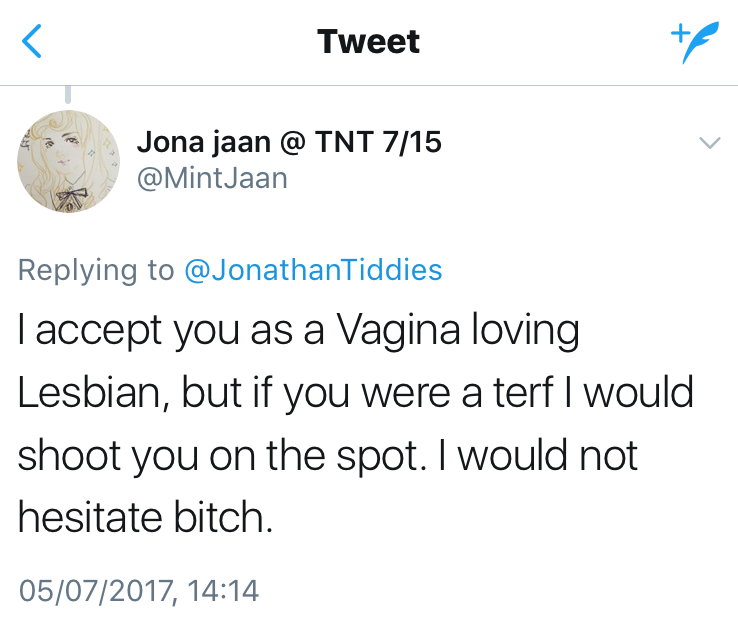
Task: Tap the back arrow icon
Action: [x=33, y=42]
